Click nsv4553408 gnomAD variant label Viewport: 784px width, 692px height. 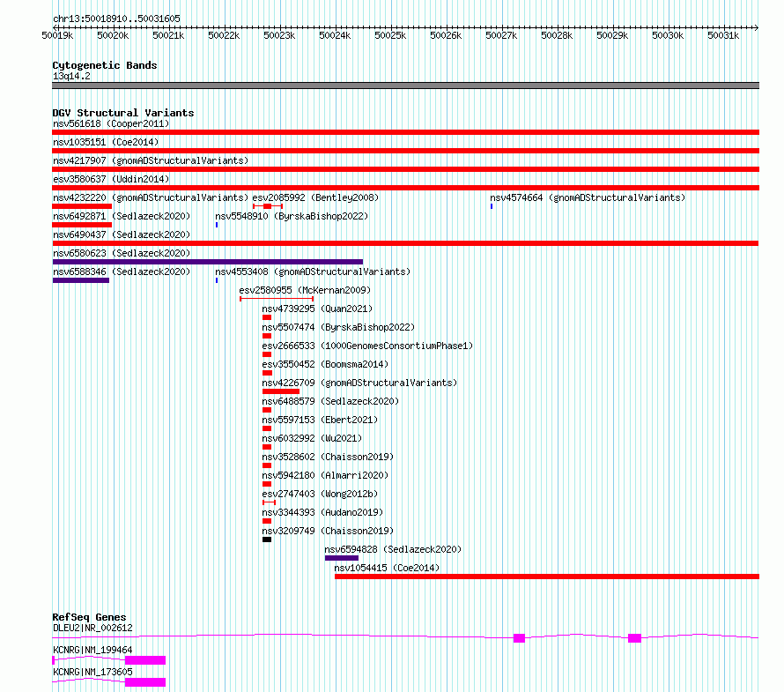tap(313, 272)
